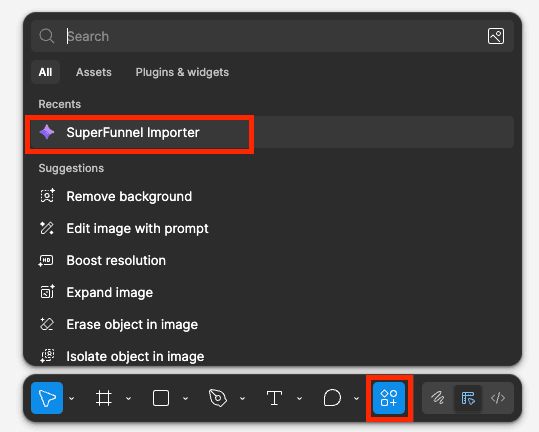Switch to the Assets tab
This screenshot has width=539, height=432.
[x=94, y=72]
